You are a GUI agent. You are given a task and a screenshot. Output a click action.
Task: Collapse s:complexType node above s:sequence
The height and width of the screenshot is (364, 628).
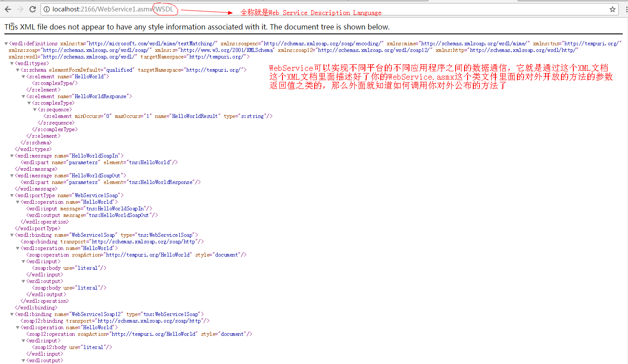[x=29, y=103]
